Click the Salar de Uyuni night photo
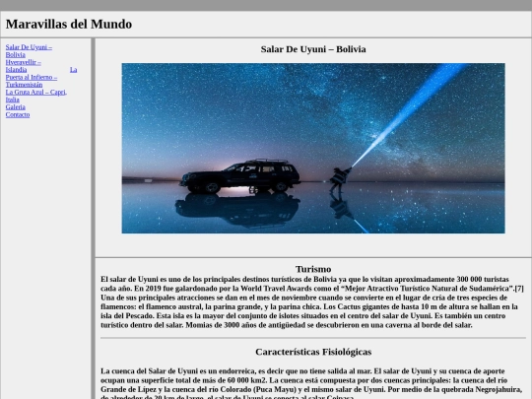 coord(313,148)
